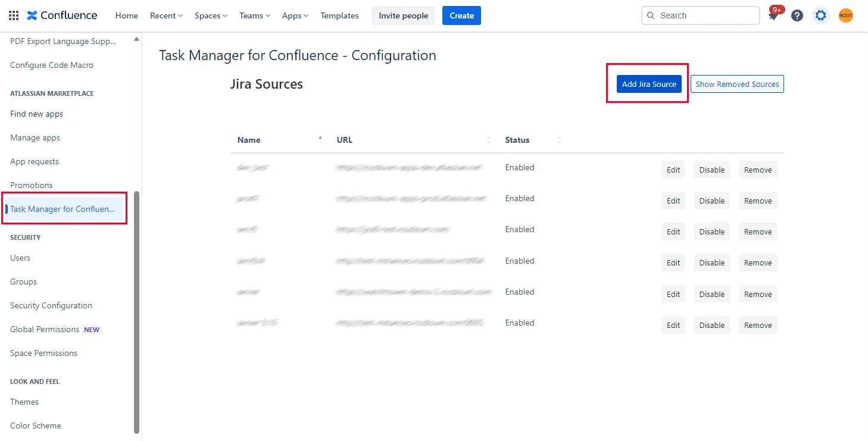Open Find new apps in sidebar
This screenshot has width=868, height=441.
(36, 114)
